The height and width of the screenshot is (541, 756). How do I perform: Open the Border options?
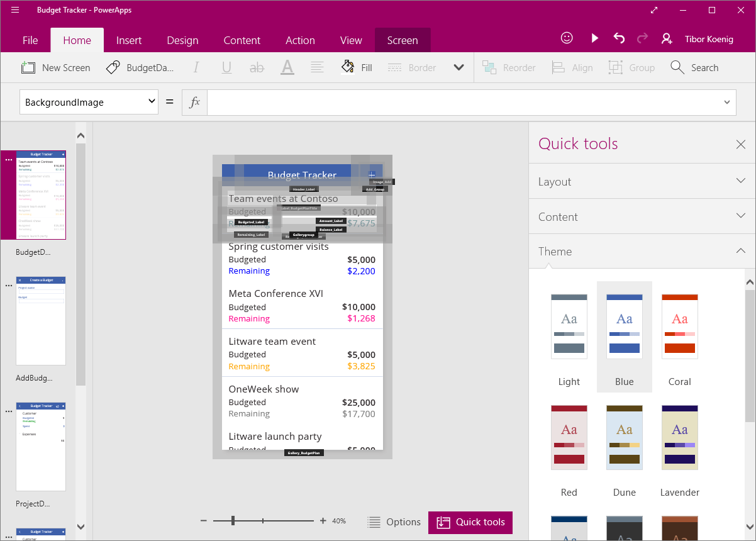(412, 67)
